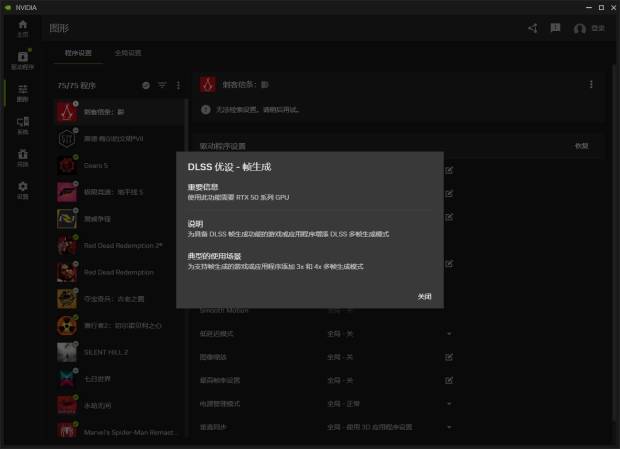This screenshot has height=449, width=620.
Task: Switch to the 全局设置 tab
Action: [x=128, y=53]
